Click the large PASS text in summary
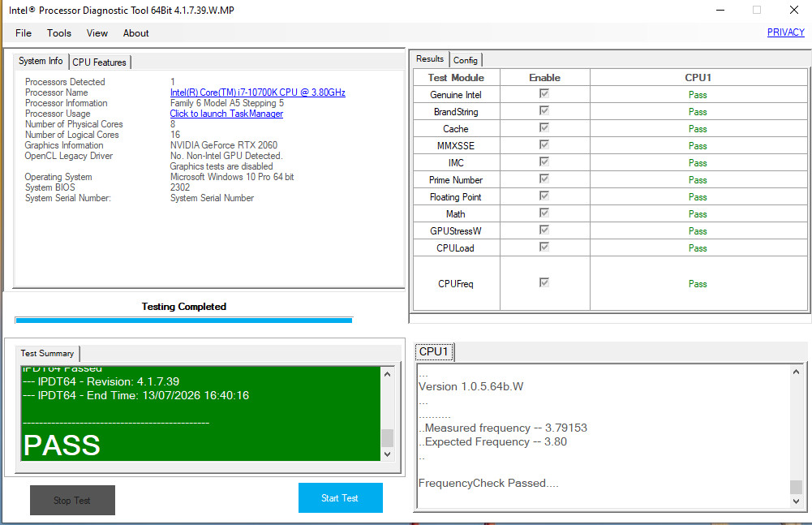Viewport: 812px width, 525px height. pyautogui.click(x=62, y=445)
